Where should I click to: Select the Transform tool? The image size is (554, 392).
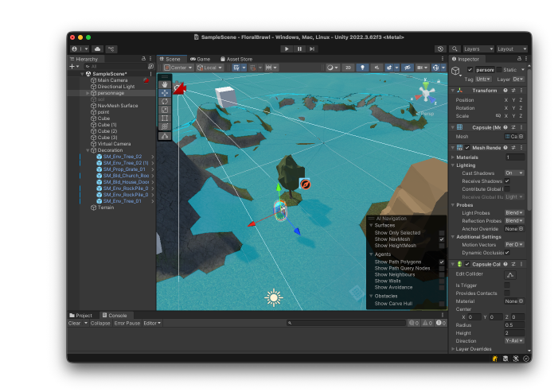point(165,126)
